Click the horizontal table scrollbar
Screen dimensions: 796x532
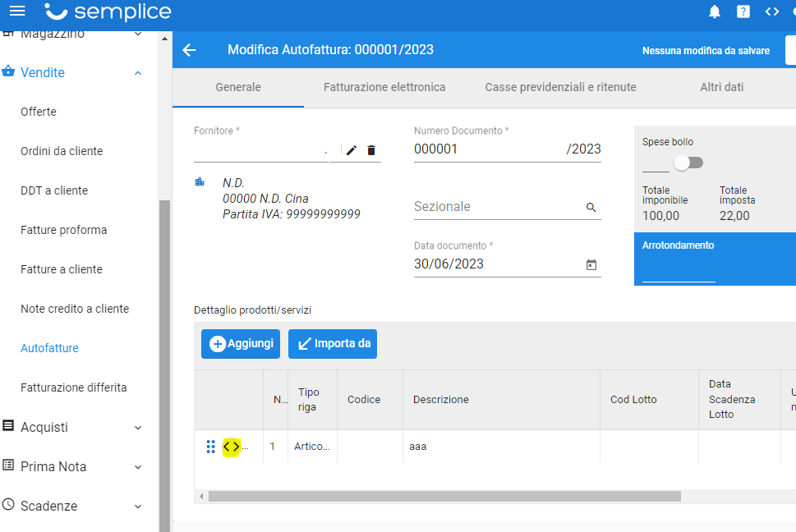tap(444, 496)
